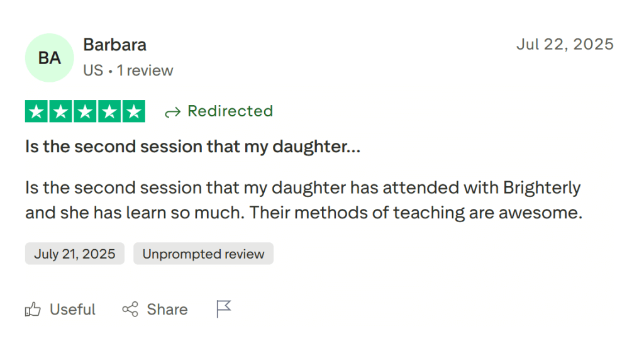The height and width of the screenshot is (363, 644).
Task: Click the fourth green star
Action: [x=109, y=111]
